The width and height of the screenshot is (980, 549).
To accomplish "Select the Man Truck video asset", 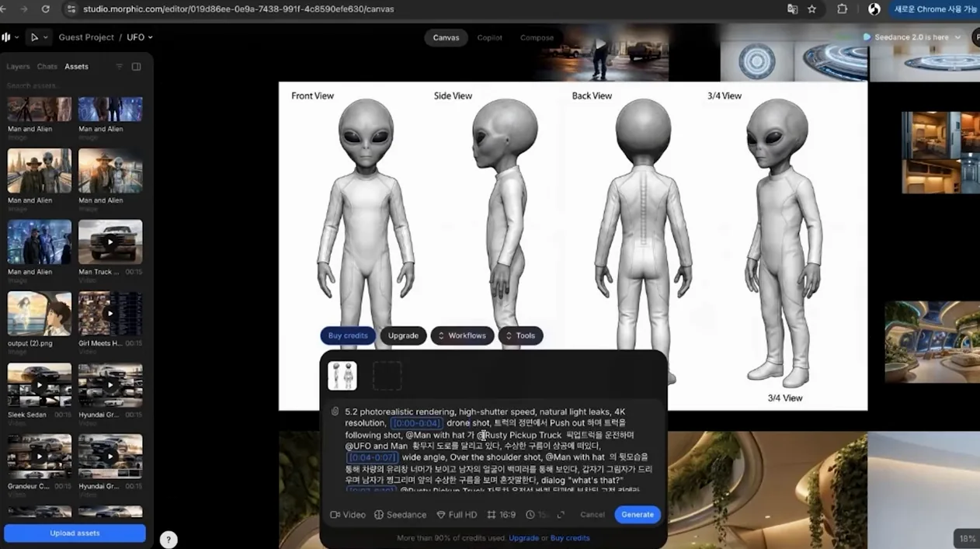I will click(110, 242).
